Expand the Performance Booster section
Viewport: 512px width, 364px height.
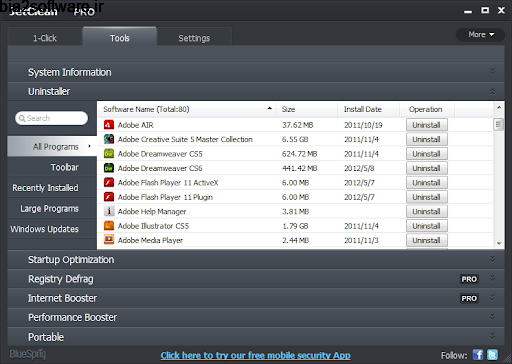point(492,317)
